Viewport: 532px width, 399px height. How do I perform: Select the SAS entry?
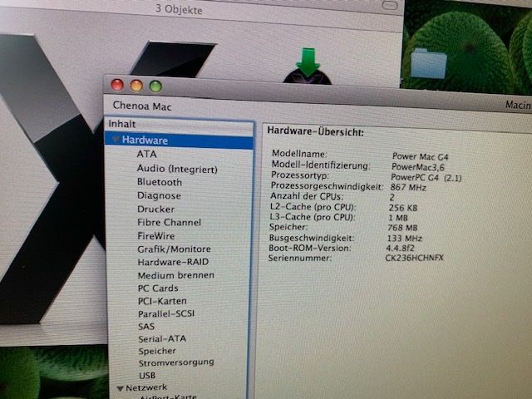(x=146, y=327)
